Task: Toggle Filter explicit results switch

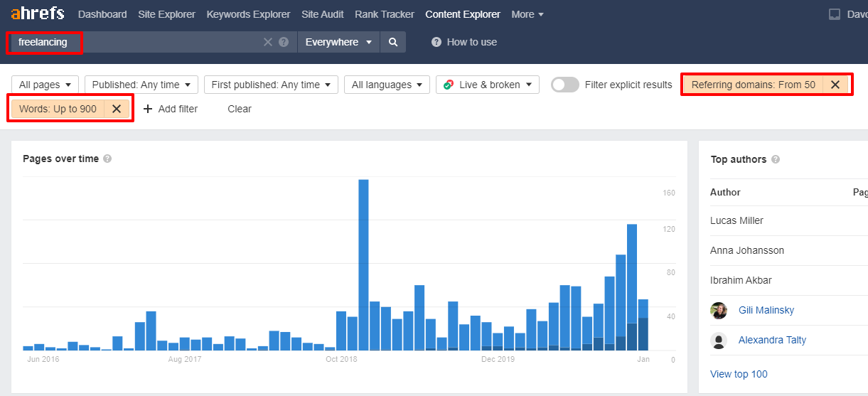Action: pyautogui.click(x=565, y=85)
